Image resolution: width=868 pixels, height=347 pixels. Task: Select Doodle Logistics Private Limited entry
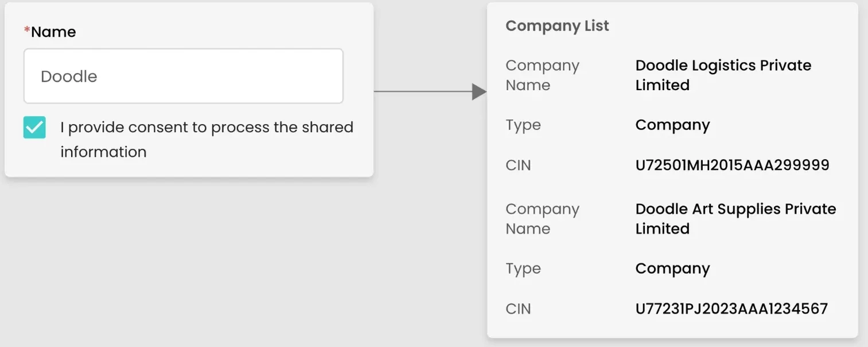[723, 75]
